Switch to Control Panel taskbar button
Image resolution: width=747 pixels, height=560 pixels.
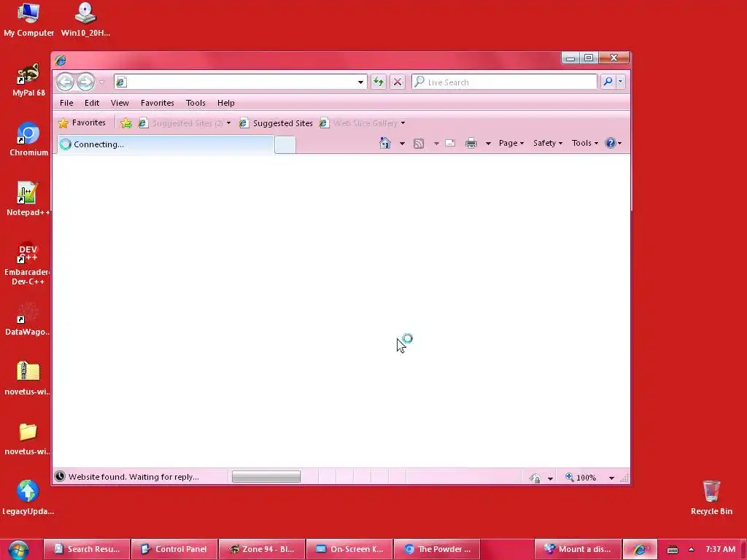(x=174, y=549)
